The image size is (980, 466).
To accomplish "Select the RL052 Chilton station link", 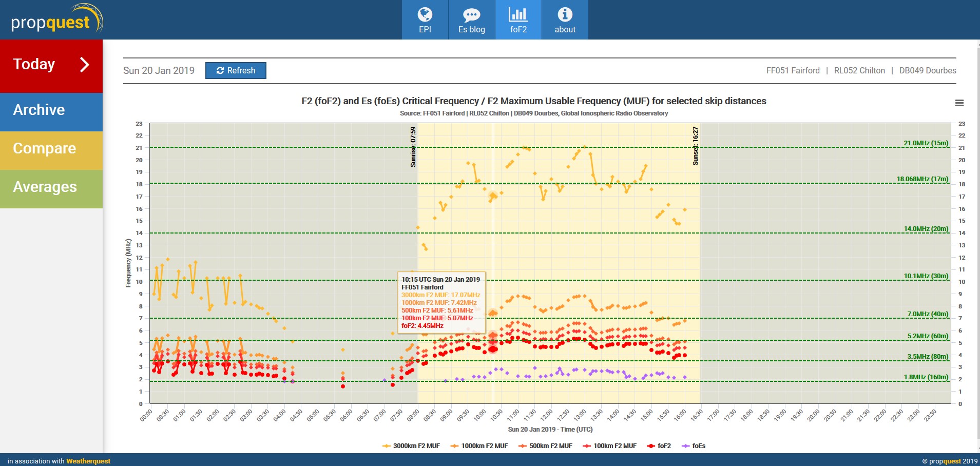I will 859,71.
